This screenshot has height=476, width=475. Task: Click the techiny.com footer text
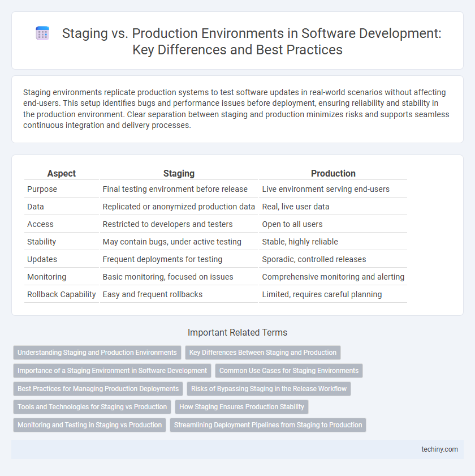pyautogui.click(x=439, y=449)
